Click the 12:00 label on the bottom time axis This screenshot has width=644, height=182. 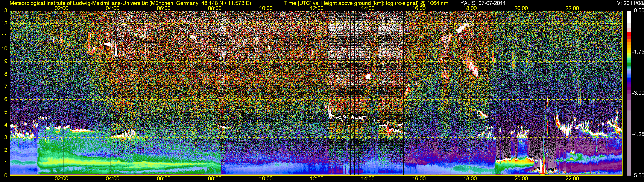point(317,179)
